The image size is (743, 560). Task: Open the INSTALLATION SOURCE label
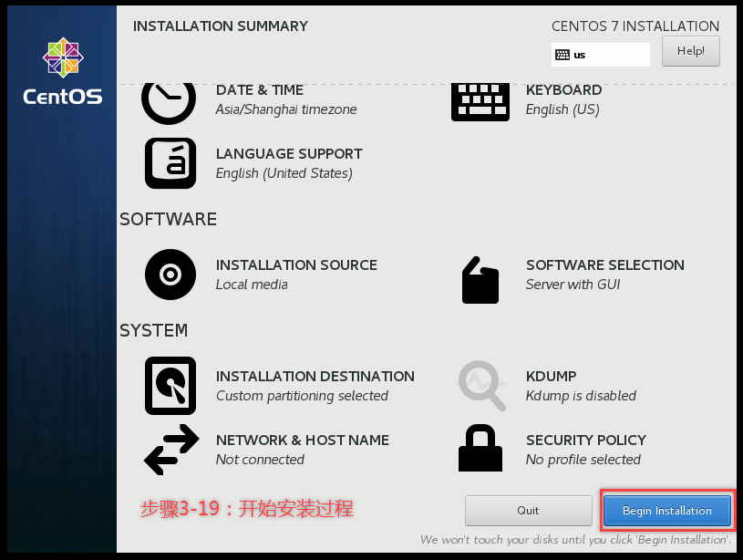296,265
